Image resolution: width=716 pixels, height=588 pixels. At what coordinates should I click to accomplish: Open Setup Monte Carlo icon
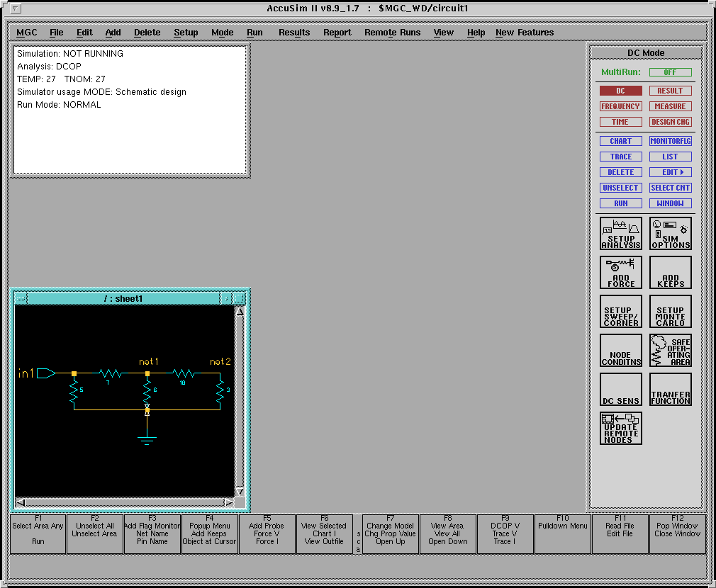click(x=671, y=312)
